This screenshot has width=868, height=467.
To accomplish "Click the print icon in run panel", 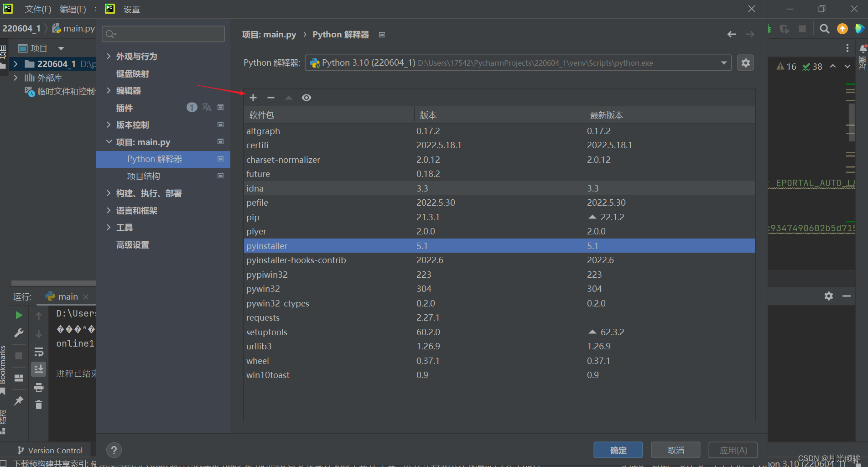I will point(39,388).
